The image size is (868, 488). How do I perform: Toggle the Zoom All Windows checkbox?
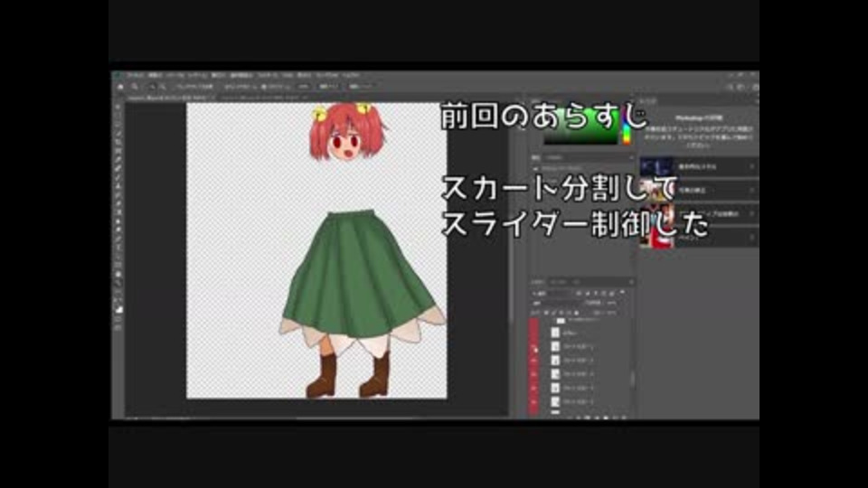(240, 87)
